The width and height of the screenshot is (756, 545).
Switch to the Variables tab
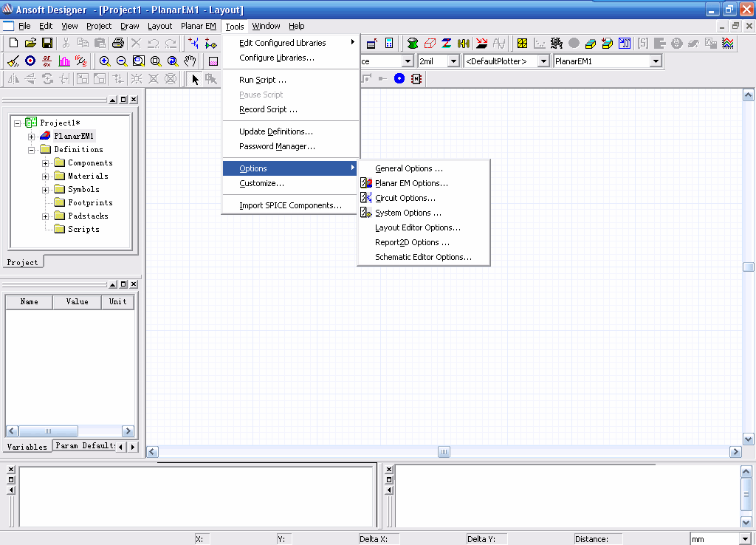coord(27,447)
